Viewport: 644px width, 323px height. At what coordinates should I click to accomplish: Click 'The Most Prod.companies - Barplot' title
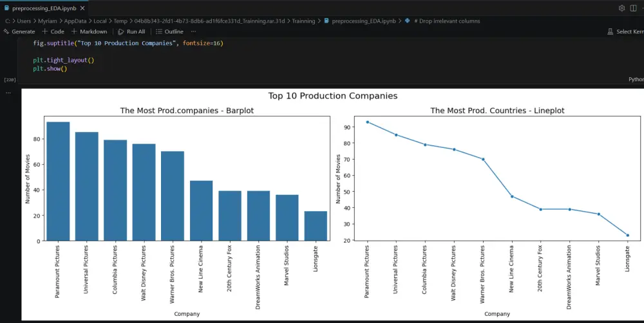point(187,111)
